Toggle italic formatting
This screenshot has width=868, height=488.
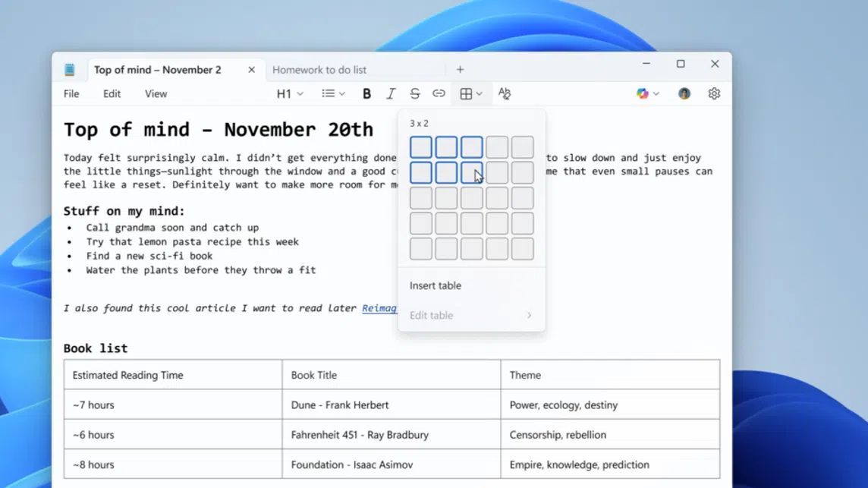pyautogui.click(x=391, y=94)
